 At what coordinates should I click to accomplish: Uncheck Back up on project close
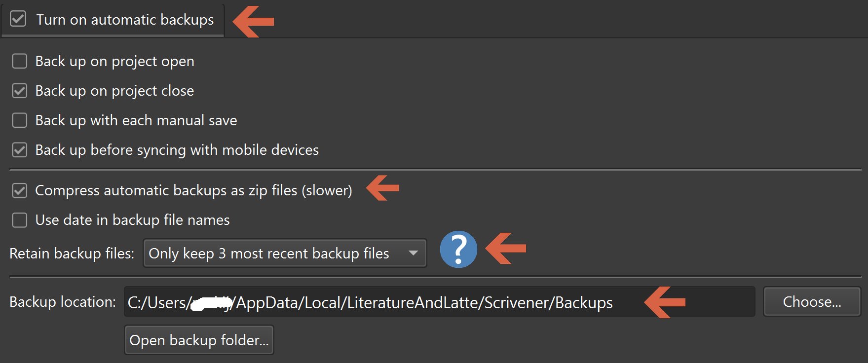(20, 91)
